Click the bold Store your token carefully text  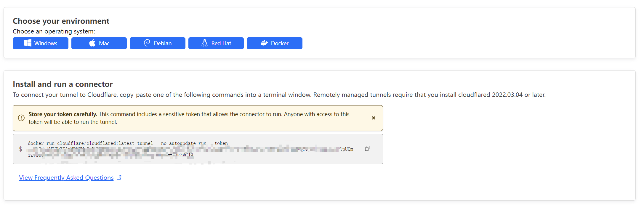63,114
